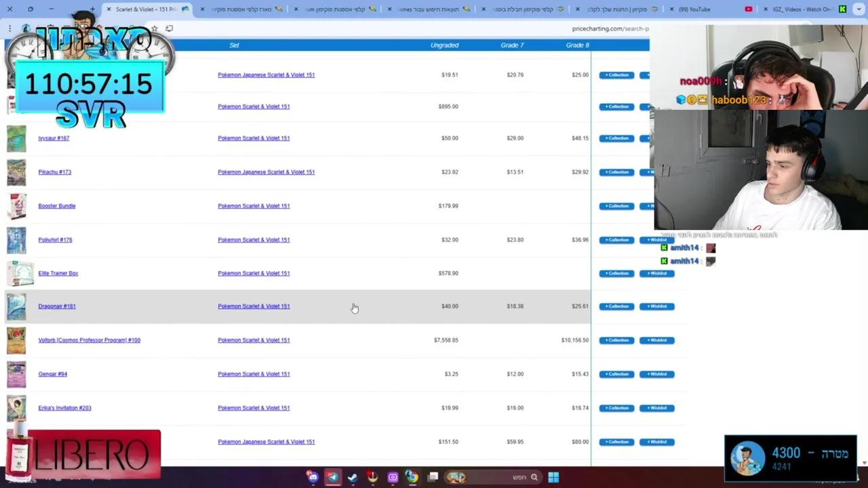Open Japanese 151 set link in $151.50 row

tap(266, 442)
